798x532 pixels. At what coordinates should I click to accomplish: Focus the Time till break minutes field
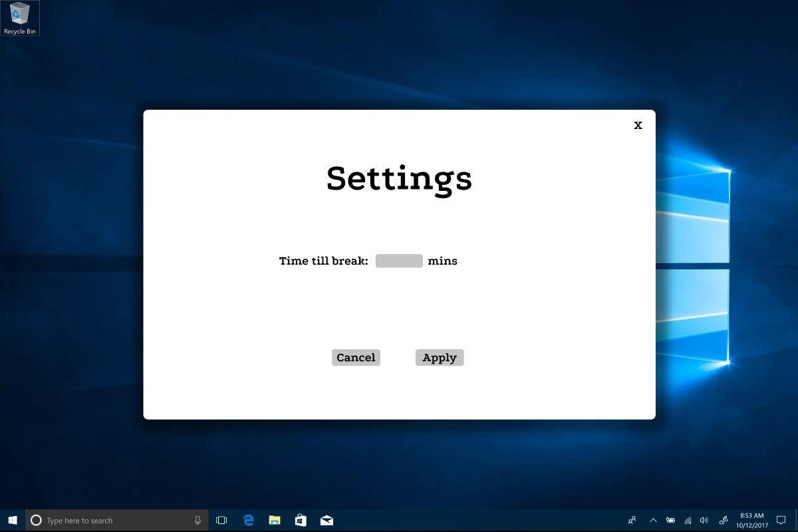coord(399,261)
